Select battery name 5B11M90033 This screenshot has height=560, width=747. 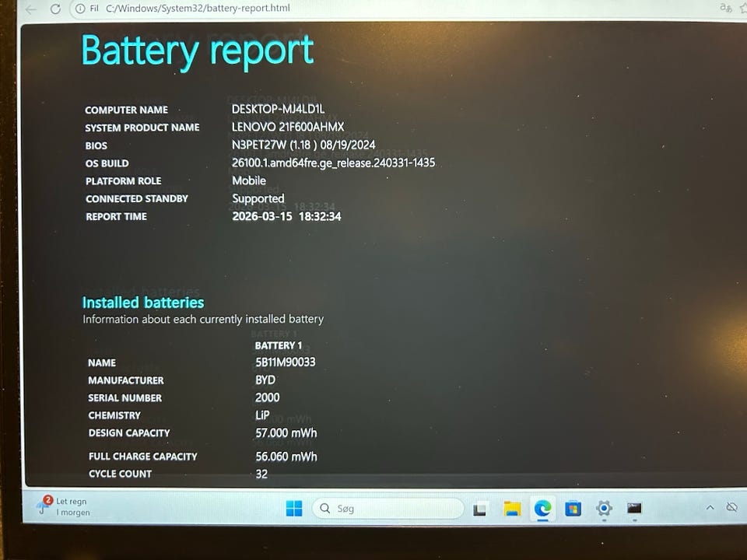point(285,362)
